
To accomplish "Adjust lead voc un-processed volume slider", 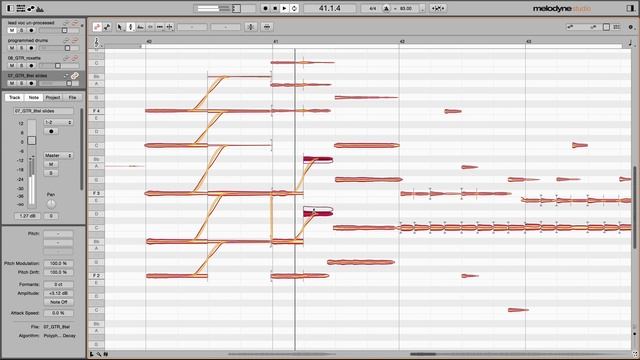I will tap(58, 30).
